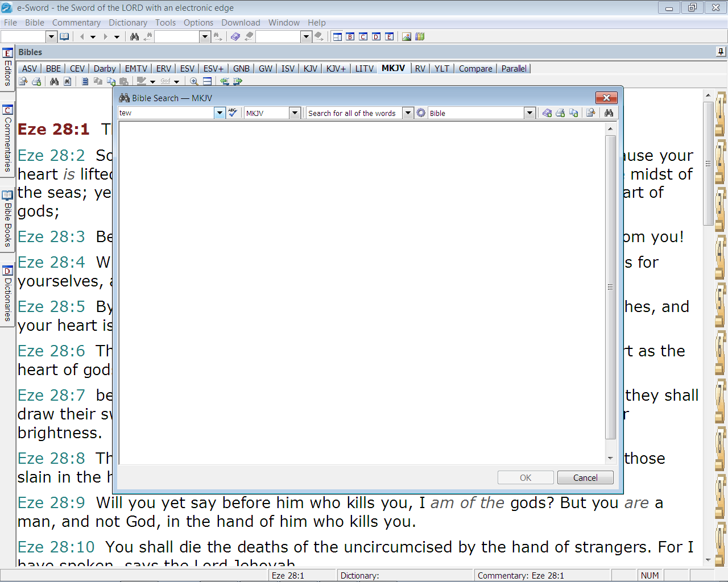Open the Dictionaries side panel tab
The image size is (728, 582).
pos(7,294)
